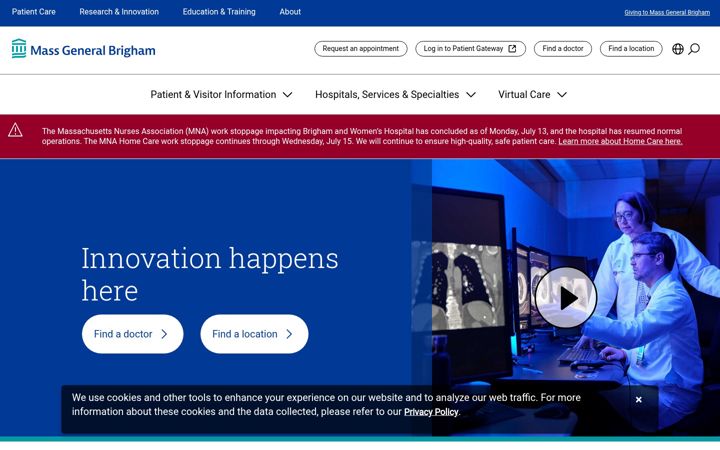Image resolution: width=720 pixels, height=450 pixels.
Task: Click the Mass General Brigham logo
Action: pyautogui.click(x=84, y=49)
